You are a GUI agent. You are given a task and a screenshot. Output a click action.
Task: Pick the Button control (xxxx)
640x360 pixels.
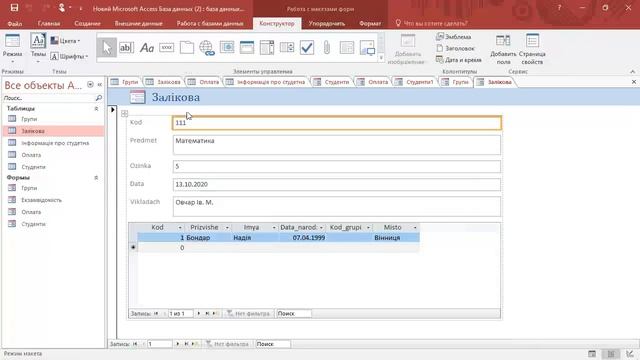[x=167, y=48]
